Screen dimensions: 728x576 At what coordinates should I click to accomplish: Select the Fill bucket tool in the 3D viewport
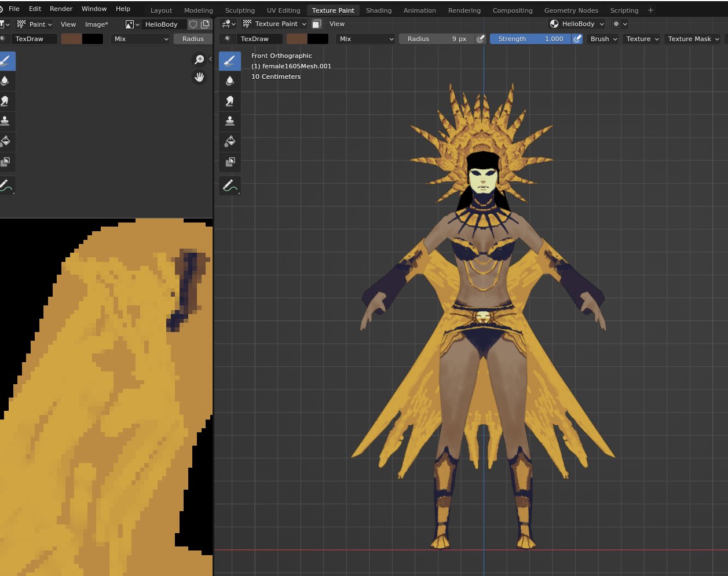click(230, 141)
